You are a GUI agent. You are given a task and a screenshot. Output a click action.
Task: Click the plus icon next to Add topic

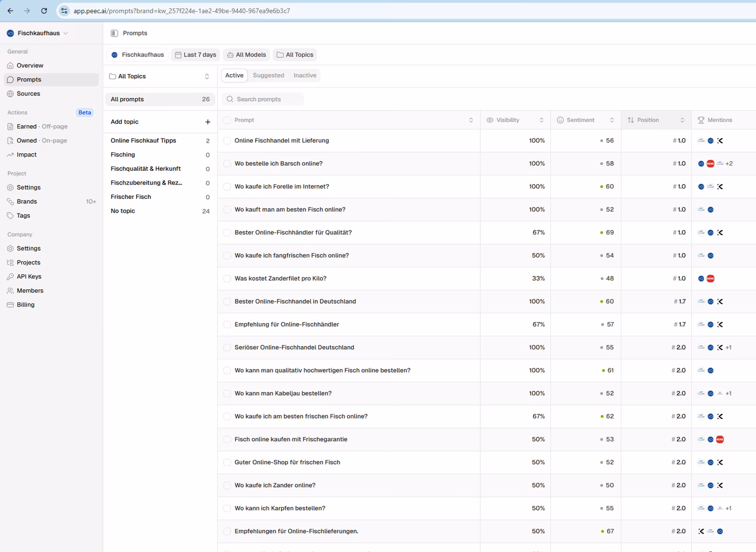point(208,122)
